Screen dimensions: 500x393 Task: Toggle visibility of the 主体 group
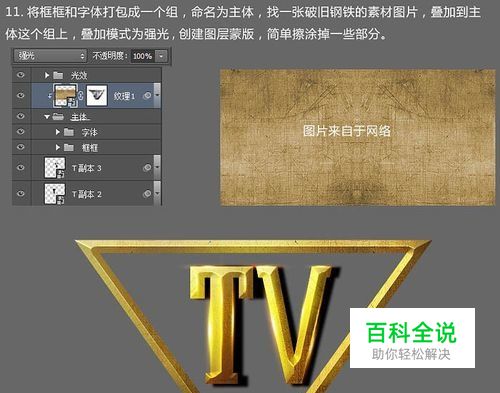(21, 116)
